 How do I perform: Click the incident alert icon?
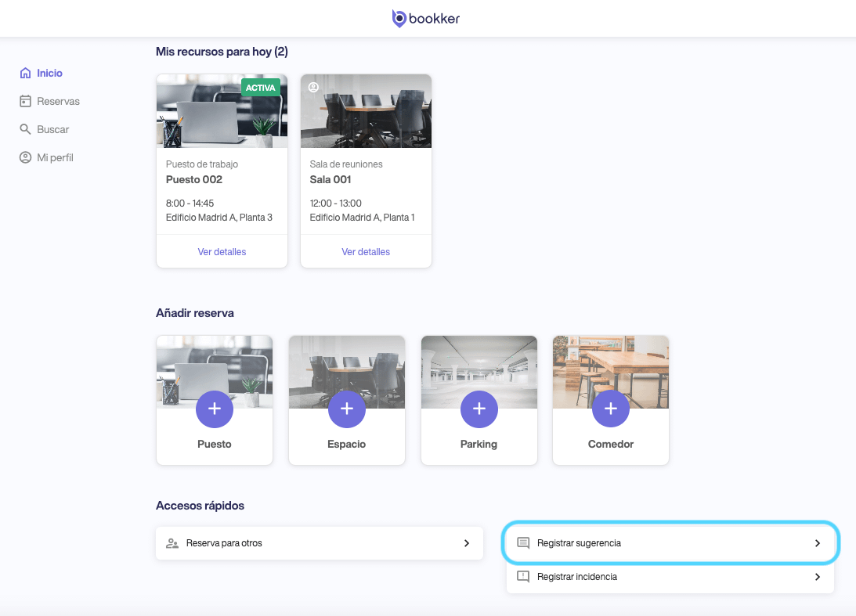[524, 577]
